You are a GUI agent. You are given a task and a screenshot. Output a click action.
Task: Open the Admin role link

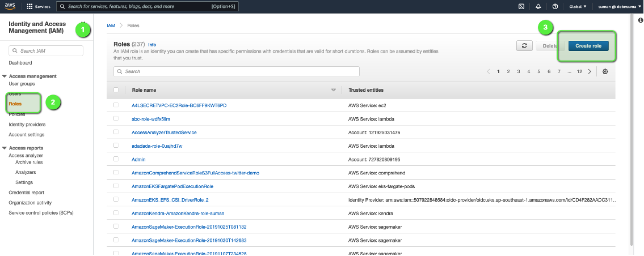point(138,159)
